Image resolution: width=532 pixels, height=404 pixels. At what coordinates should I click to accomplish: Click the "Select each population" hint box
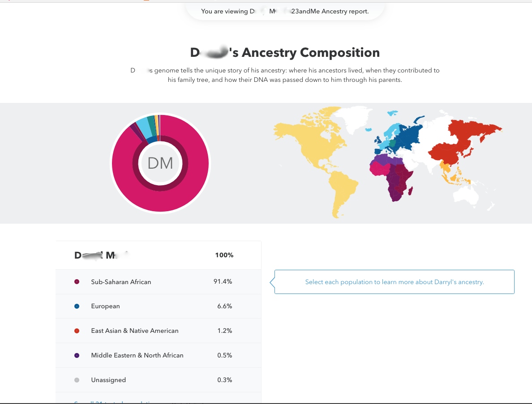[x=394, y=282]
